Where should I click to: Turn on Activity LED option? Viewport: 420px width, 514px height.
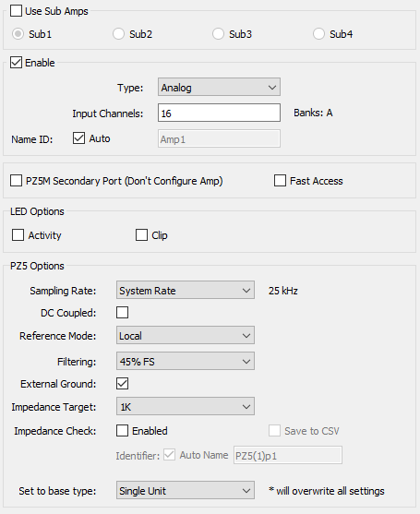[x=18, y=235]
